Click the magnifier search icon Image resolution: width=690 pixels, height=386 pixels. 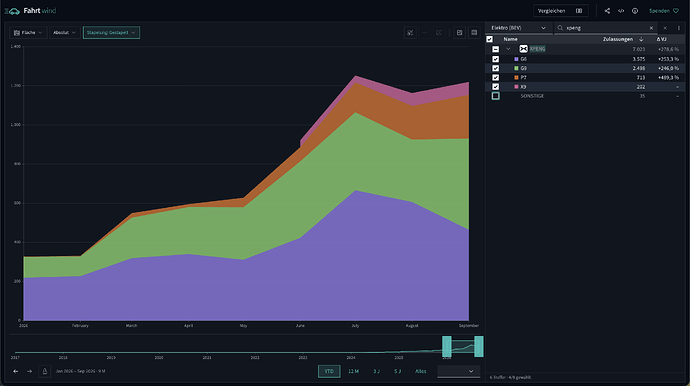(x=560, y=28)
